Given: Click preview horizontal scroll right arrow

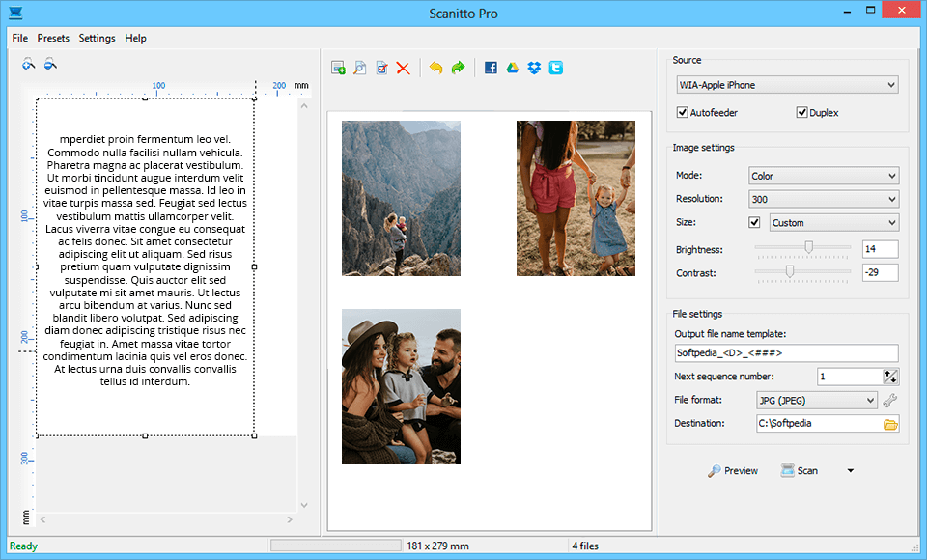Looking at the screenshot, I should pos(290,519).
